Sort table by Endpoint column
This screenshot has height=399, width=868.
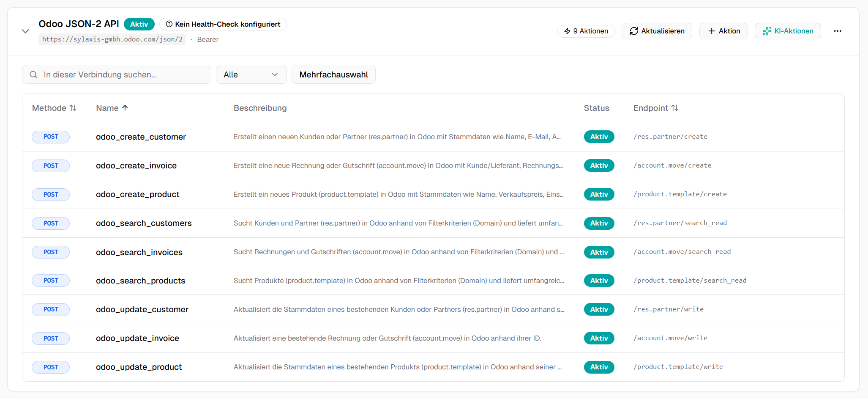pos(656,108)
